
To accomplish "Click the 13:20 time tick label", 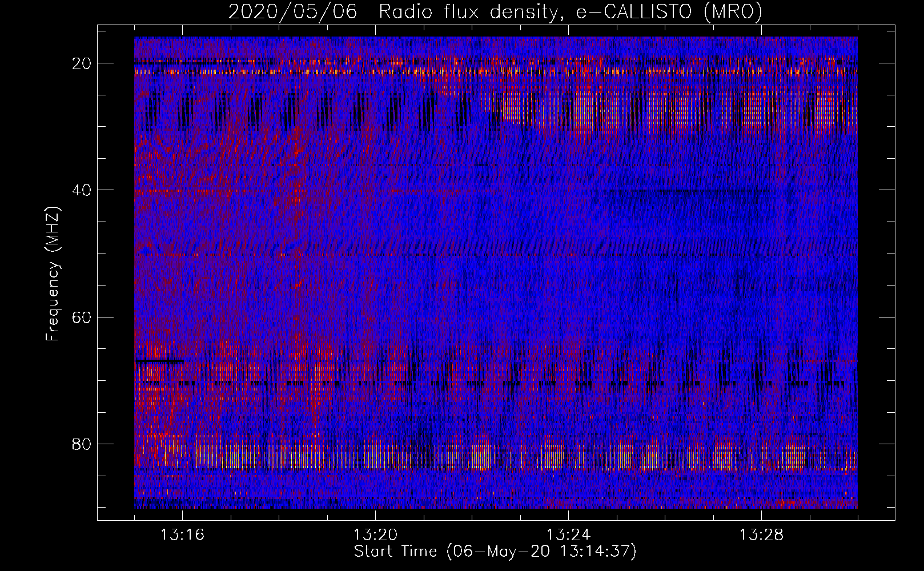I will 375,535.
